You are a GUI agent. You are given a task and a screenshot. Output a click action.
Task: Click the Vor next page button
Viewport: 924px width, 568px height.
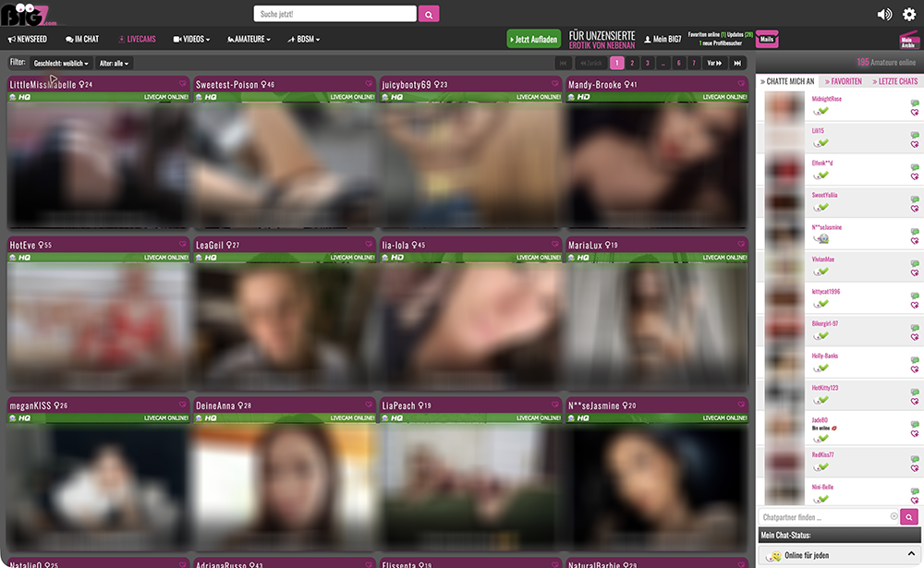tap(714, 63)
